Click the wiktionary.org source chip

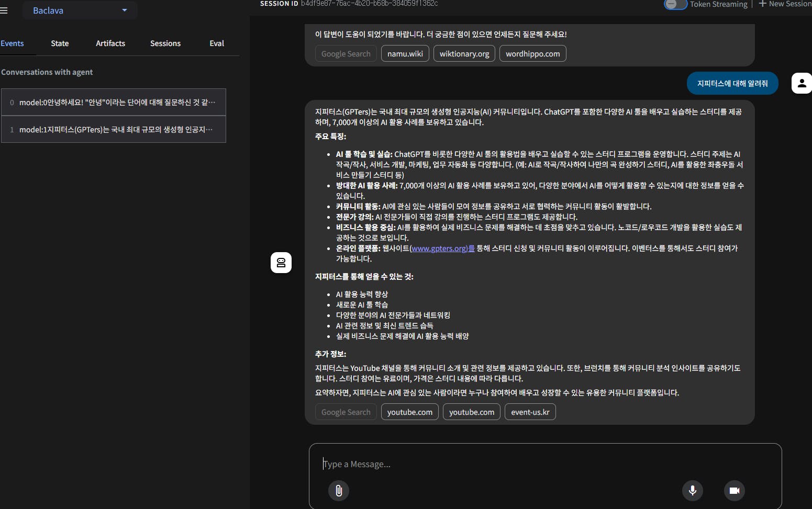[x=464, y=54]
